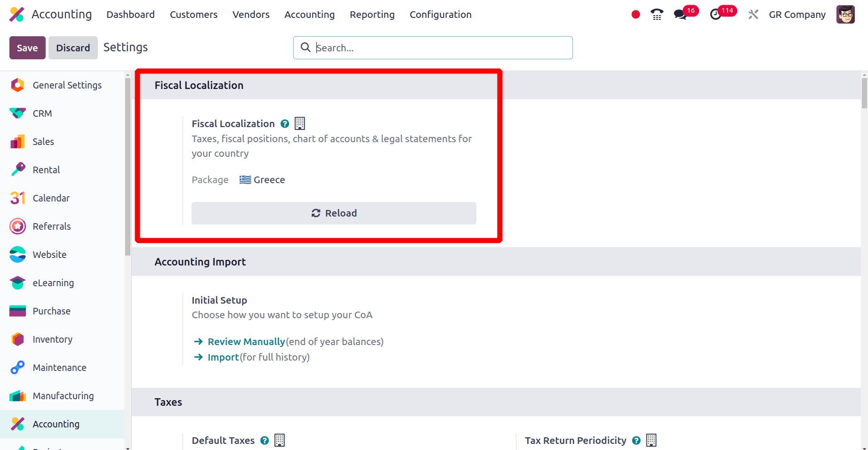Click the red recording indicator dot

click(635, 15)
